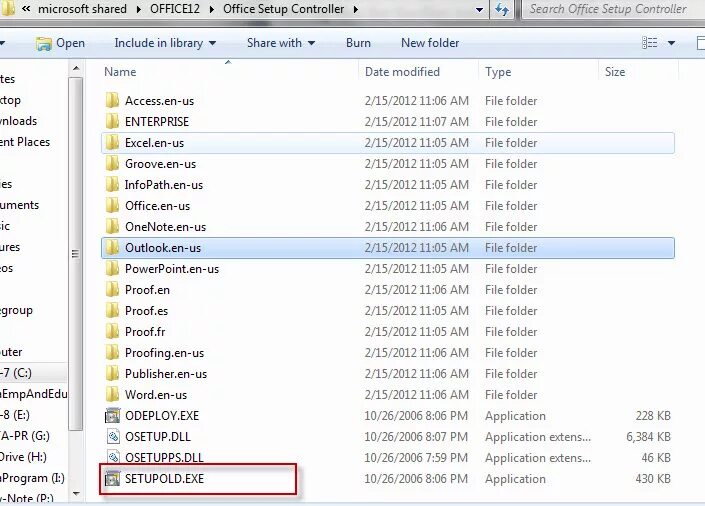Click the Publisher.en-us folder icon
The height and width of the screenshot is (506, 705).
coord(112,373)
